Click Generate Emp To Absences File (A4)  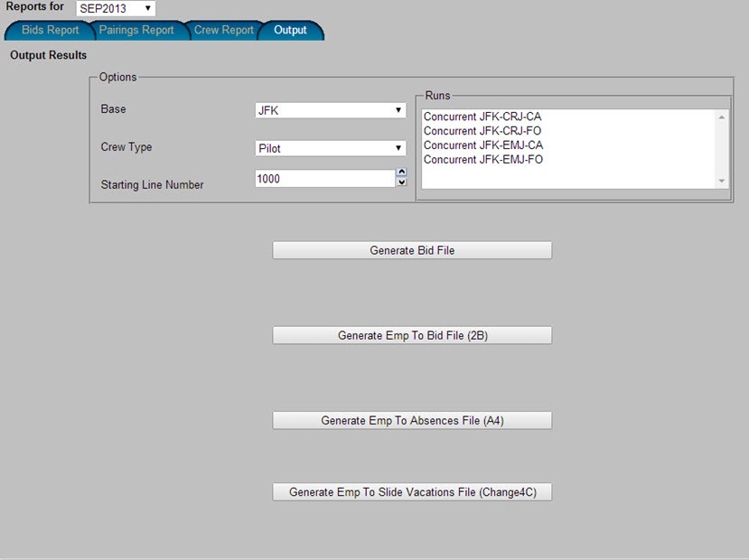click(x=412, y=420)
